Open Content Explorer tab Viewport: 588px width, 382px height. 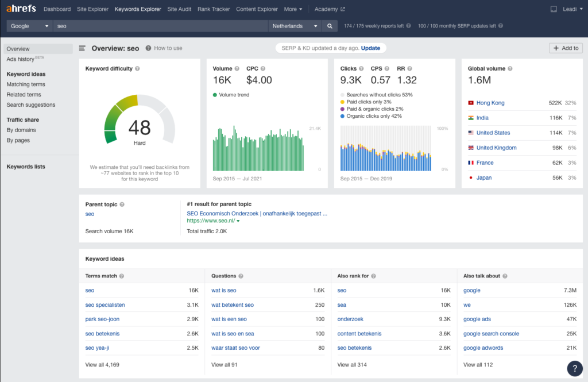pos(257,9)
